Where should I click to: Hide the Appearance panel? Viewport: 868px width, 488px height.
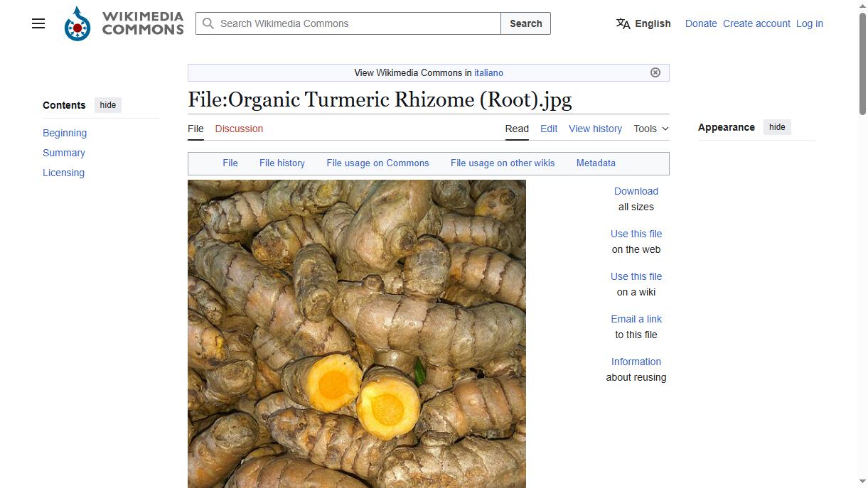[x=777, y=127]
